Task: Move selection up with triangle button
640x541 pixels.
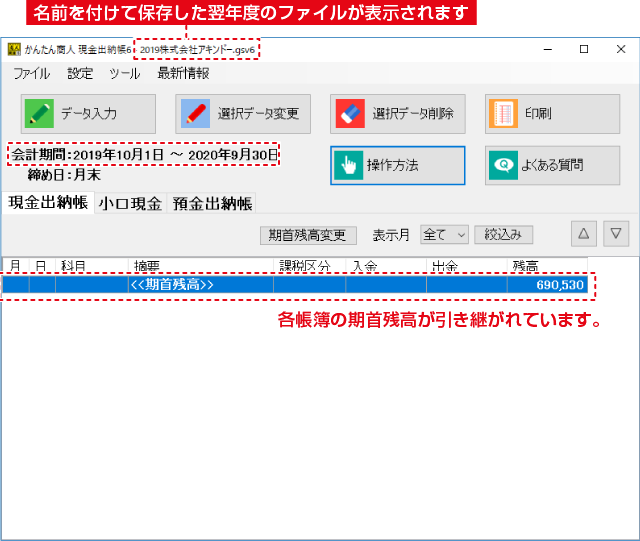Action: pyautogui.click(x=584, y=234)
